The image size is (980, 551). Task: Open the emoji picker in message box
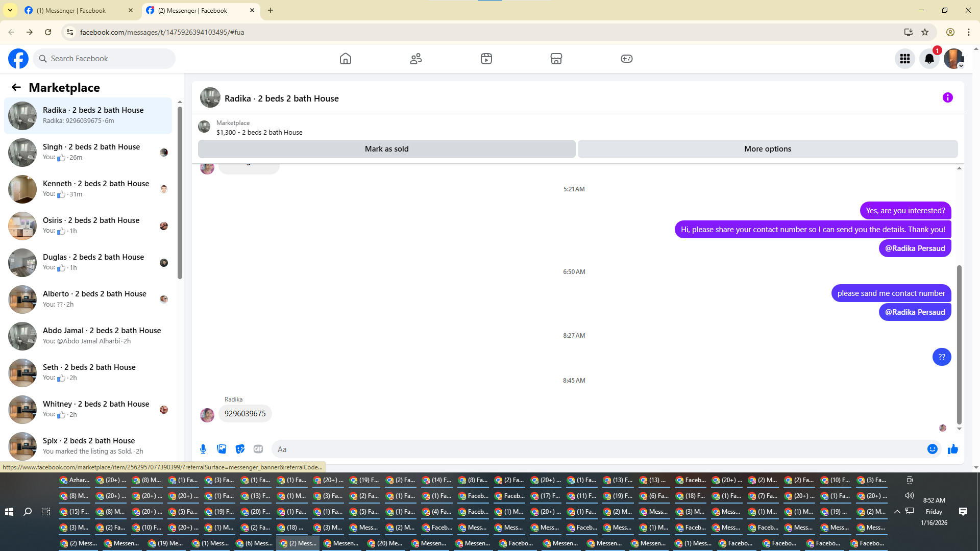pos(932,449)
